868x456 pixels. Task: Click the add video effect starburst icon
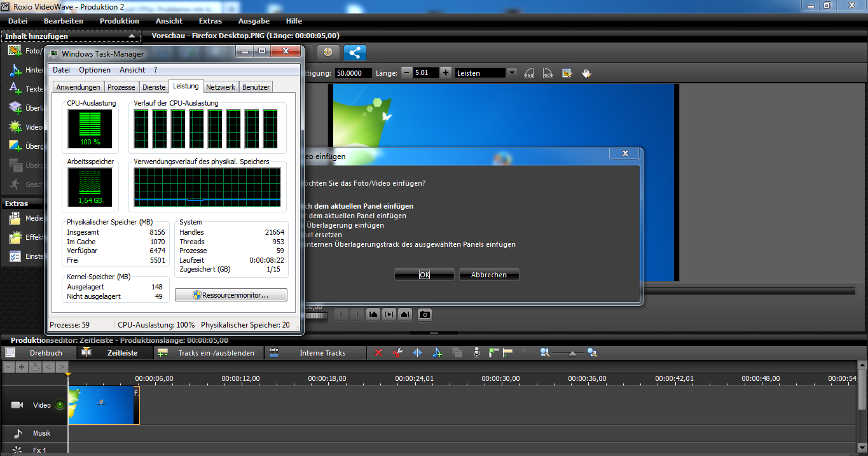[x=15, y=127]
